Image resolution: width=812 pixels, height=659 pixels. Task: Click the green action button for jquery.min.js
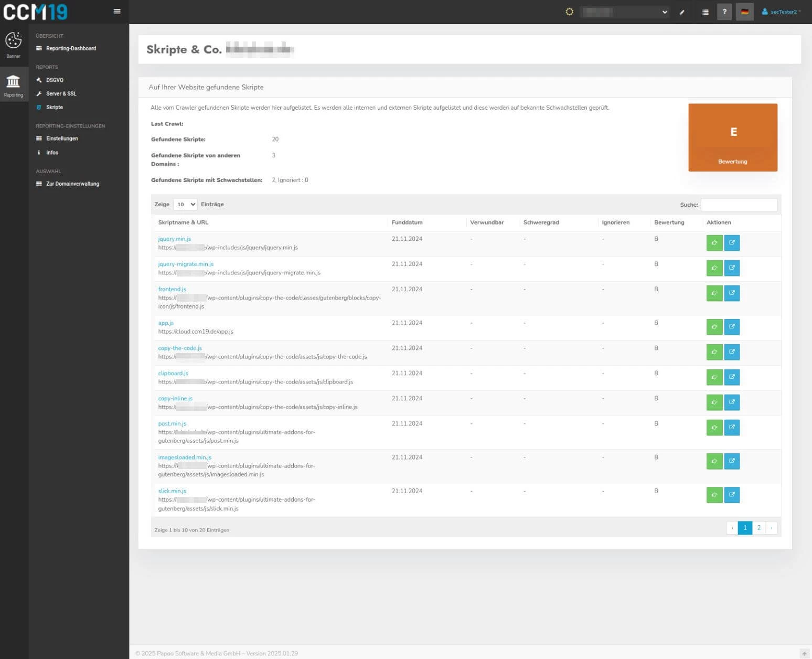point(714,243)
